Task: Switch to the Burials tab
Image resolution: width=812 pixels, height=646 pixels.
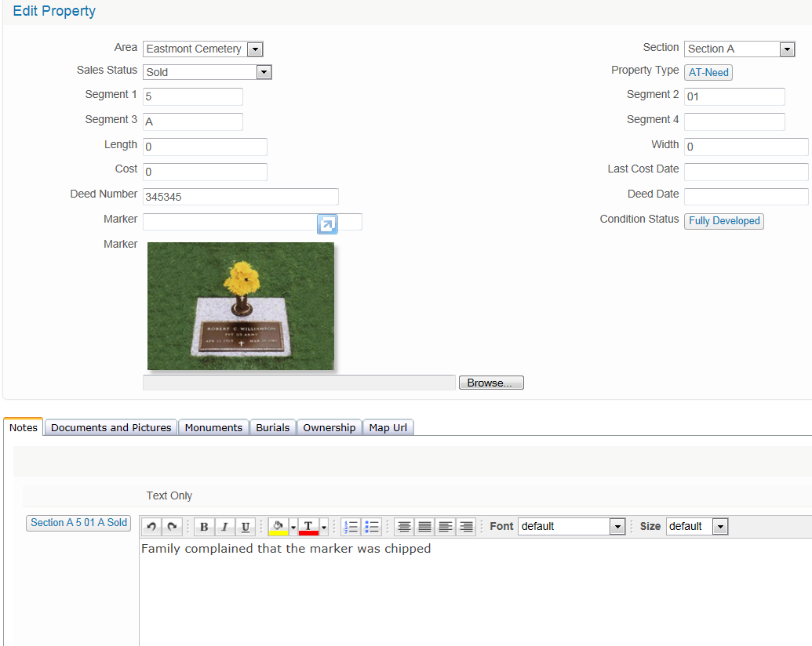Action: tap(272, 427)
